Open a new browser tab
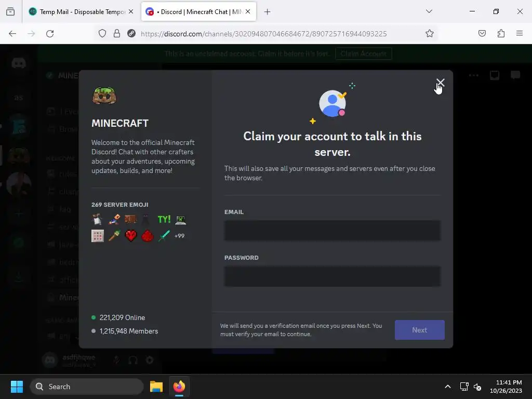This screenshot has width=532, height=399. point(268,12)
